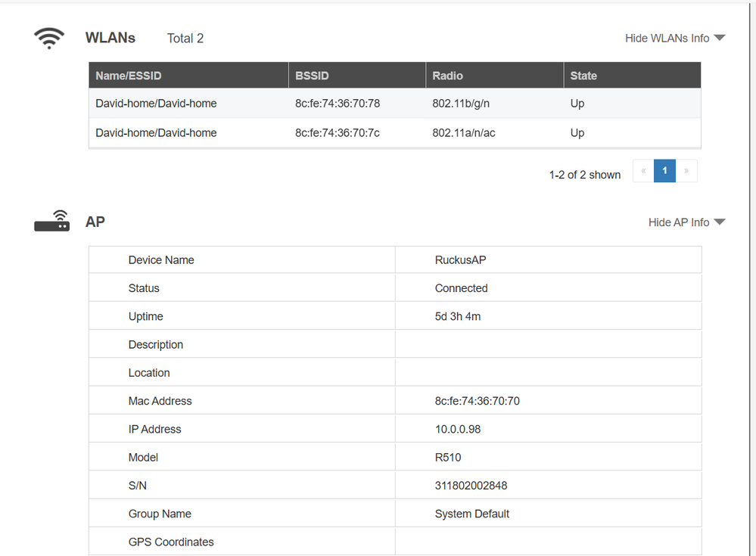Click the AP router device icon

[x=51, y=222]
